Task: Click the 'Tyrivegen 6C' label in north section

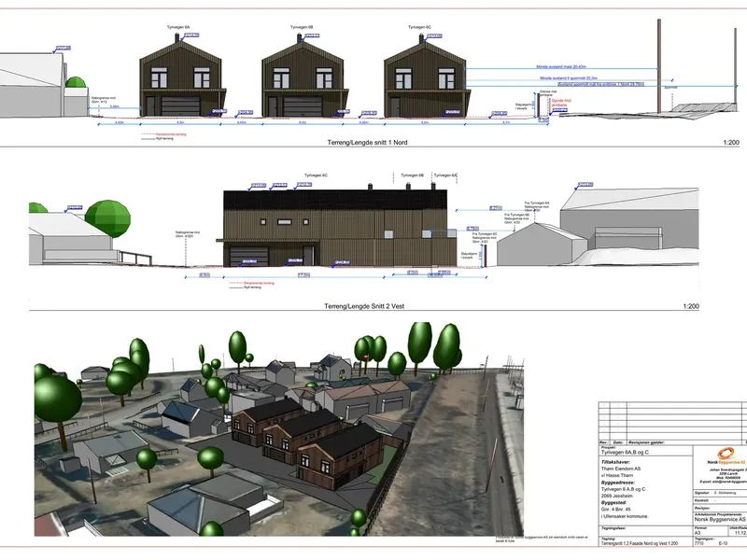Action: tap(419, 27)
